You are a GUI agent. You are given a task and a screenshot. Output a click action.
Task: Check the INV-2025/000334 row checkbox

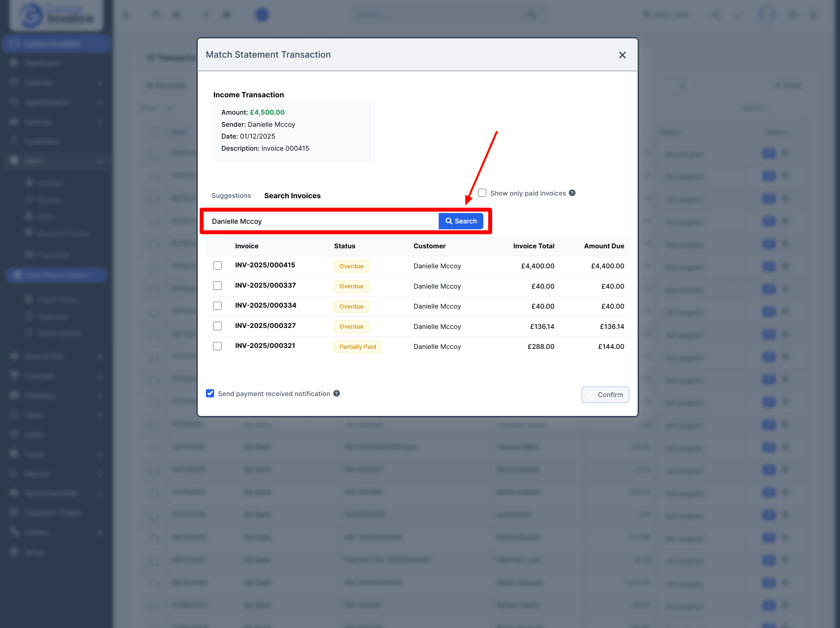click(x=217, y=305)
